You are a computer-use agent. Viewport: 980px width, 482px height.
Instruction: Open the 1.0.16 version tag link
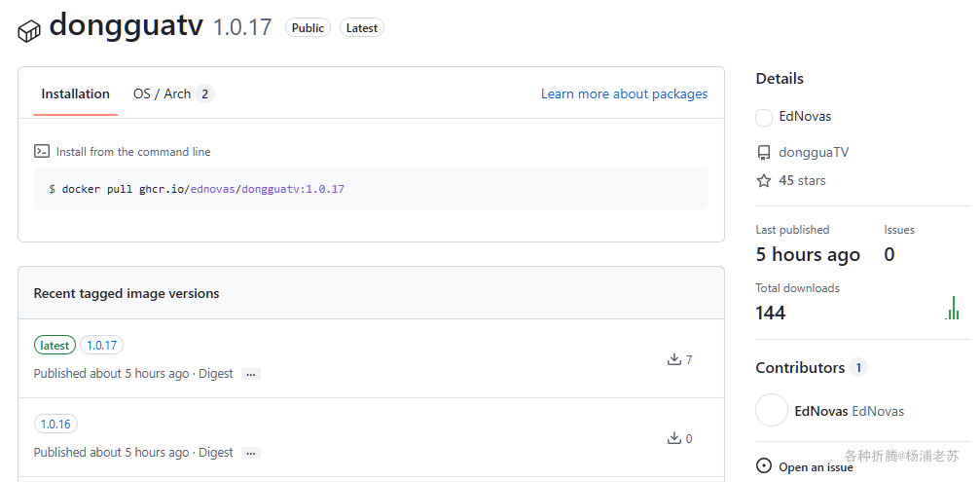(55, 424)
